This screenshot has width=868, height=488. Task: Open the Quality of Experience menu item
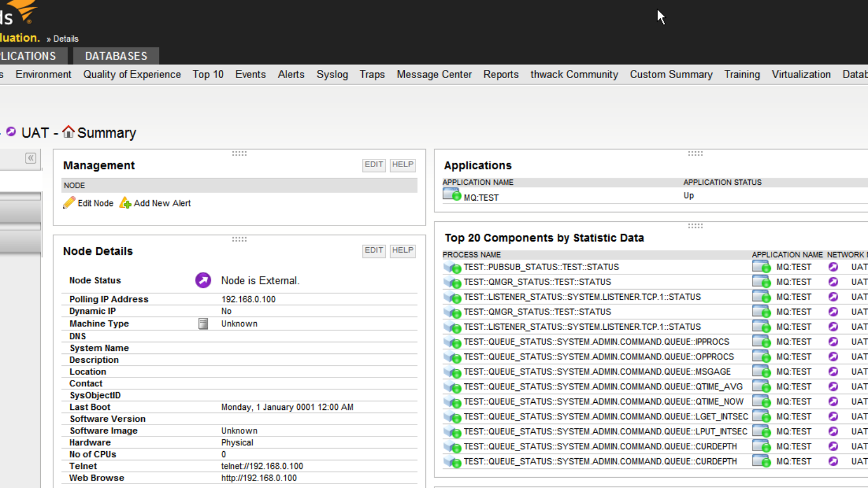(x=132, y=74)
